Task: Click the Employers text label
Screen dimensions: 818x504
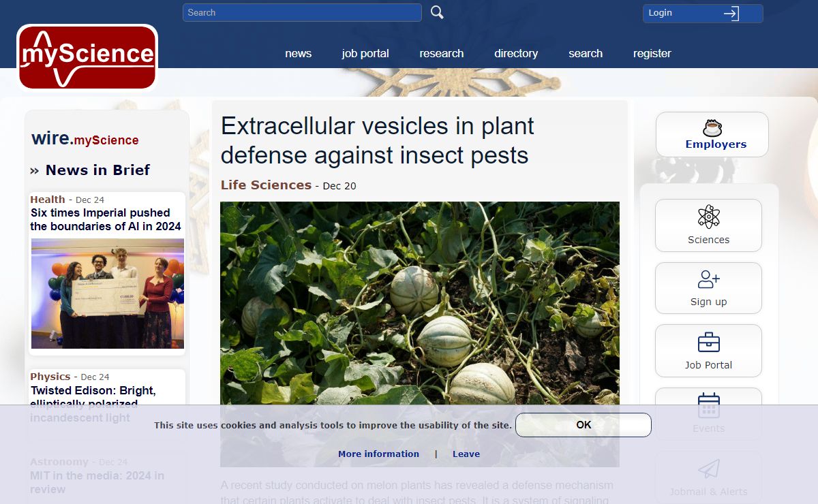Action: [x=716, y=144]
